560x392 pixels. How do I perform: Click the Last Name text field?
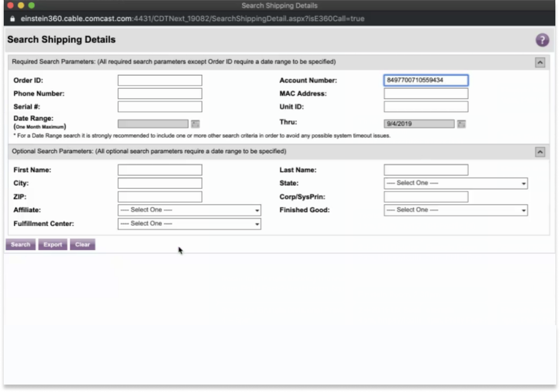[426, 170]
